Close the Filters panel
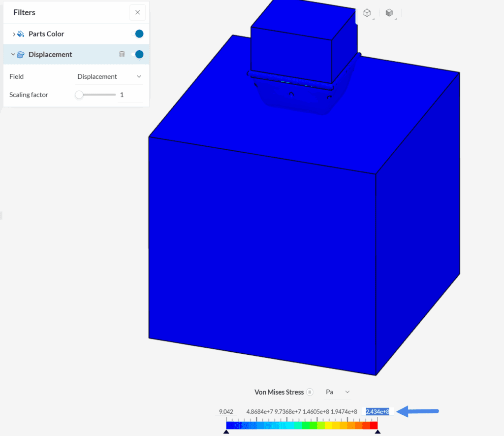Image resolution: width=504 pixels, height=436 pixels. (x=137, y=12)
